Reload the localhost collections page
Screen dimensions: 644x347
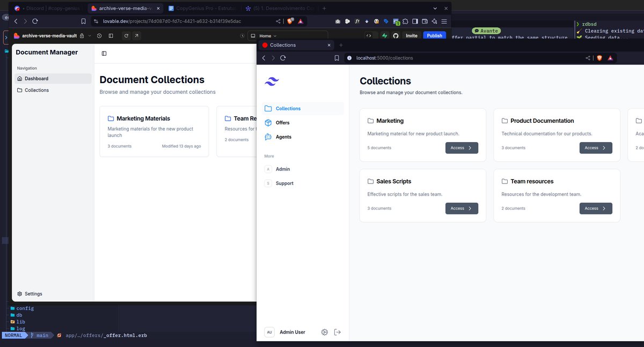tap(283, 57)
